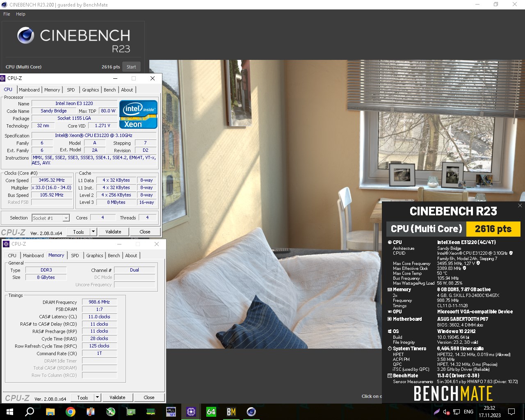Viewport: 525px width, 420px height.
Task: Open the ENG language selector
Action: coord(469,412)
